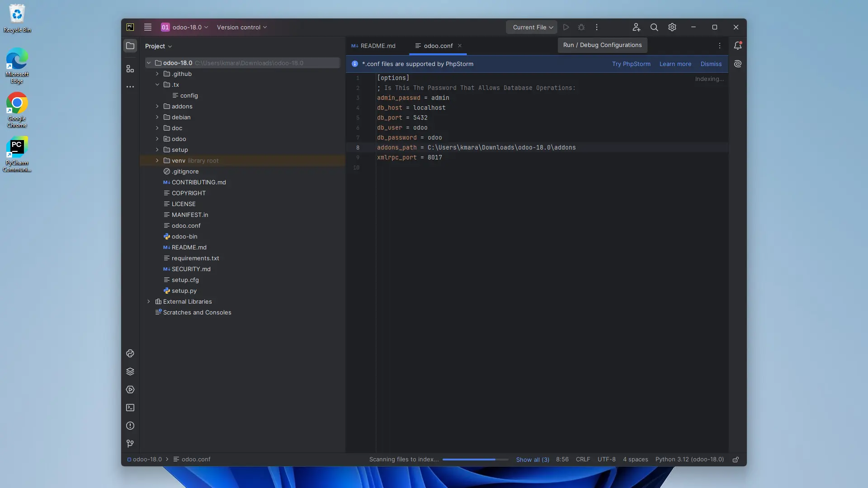This screenshot has width=868, height=488.
Task: Collapse the odoo-18.0 root folder
Action: coord(149,63)
